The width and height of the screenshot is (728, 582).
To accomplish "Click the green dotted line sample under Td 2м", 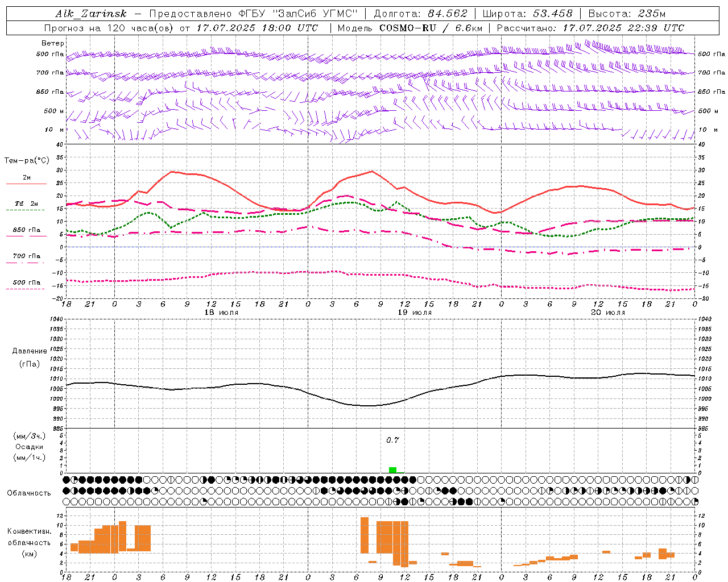I will (25, 210).
